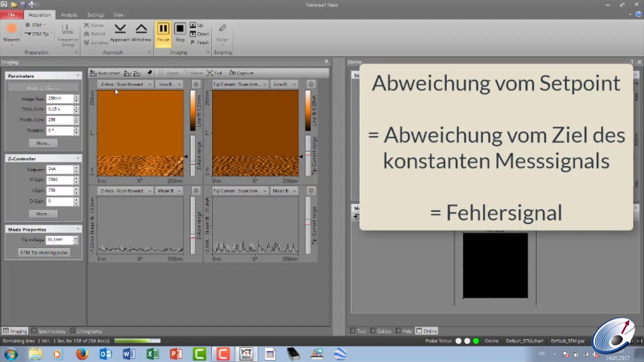Click the save quick-access icon
The image size is (644, 362).
coord(23,4)
